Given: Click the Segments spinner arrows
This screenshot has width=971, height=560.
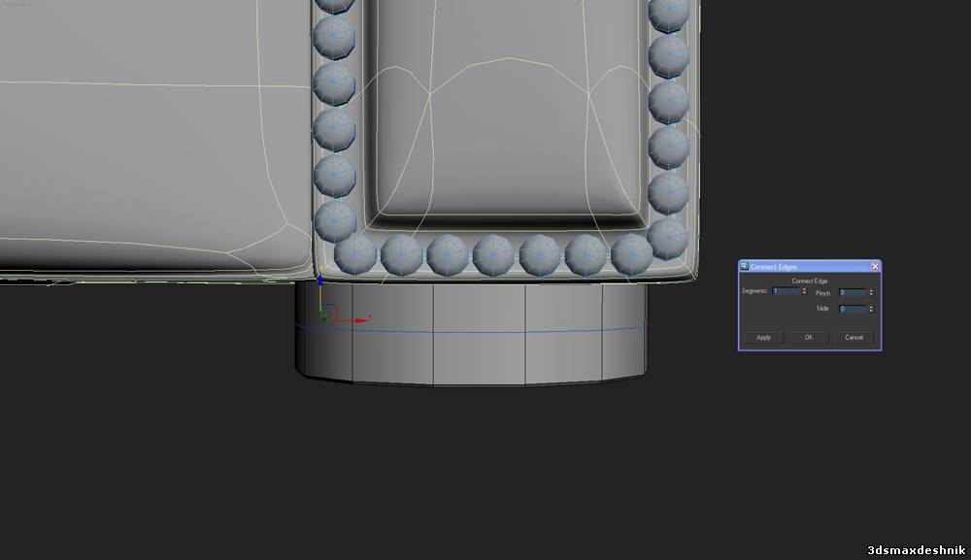Looking at the screenshot, I should pyautogui.click(x=804, y=291).
